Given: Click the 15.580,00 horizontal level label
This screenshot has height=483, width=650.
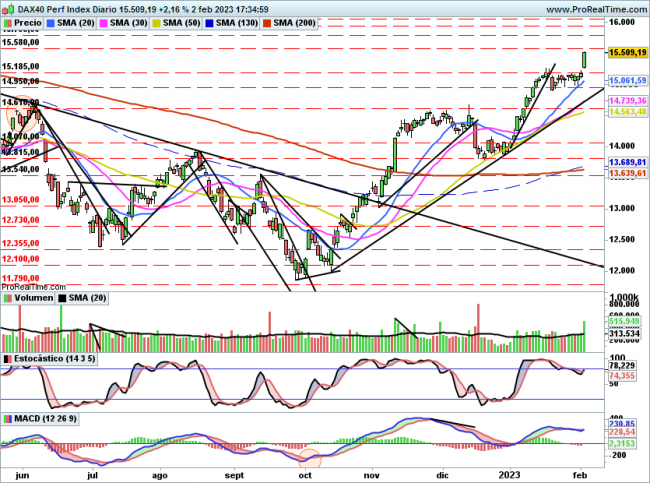Looking at the screenshot, I should (22, 43).
